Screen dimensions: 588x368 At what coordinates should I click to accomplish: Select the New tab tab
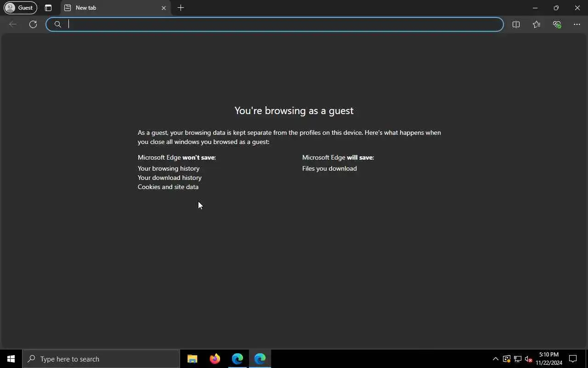[x=115, y=8]
